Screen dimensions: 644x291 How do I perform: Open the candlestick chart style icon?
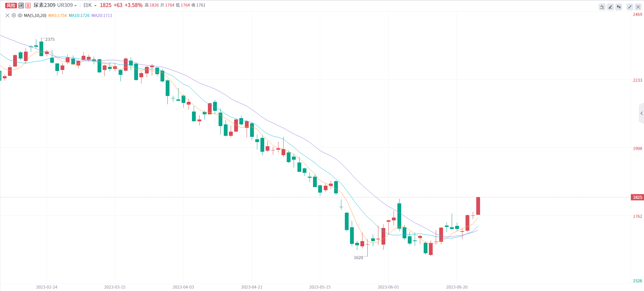pos(619,7)
